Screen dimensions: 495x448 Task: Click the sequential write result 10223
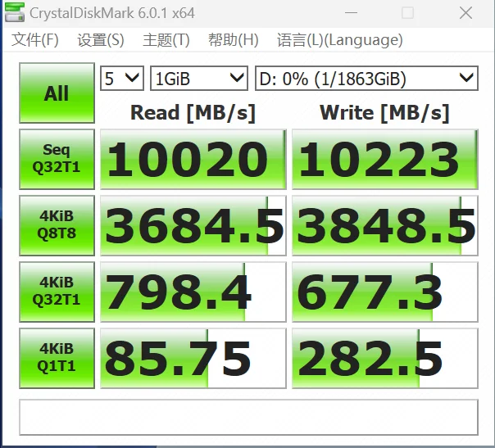tap(384, 159)
